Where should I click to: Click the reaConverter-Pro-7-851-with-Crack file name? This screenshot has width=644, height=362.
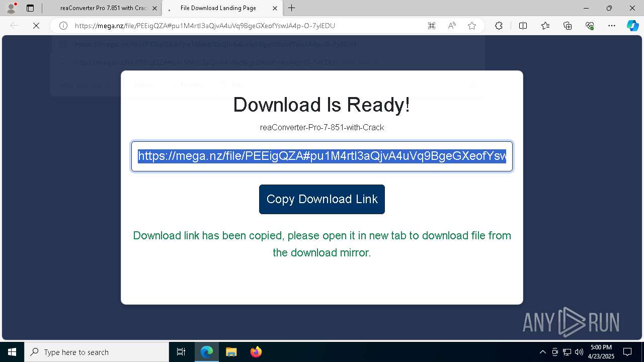pos(322,127)
